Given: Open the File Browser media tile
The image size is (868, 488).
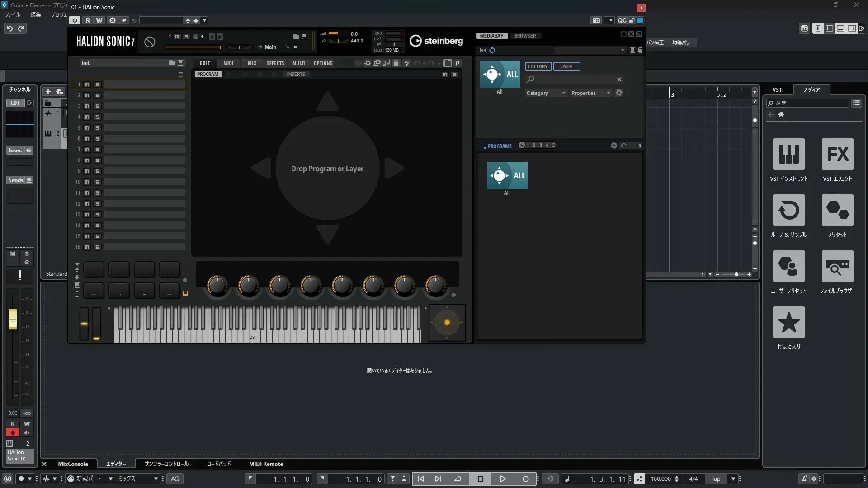Looking at the screenshot, I should (x=837, y=266).
